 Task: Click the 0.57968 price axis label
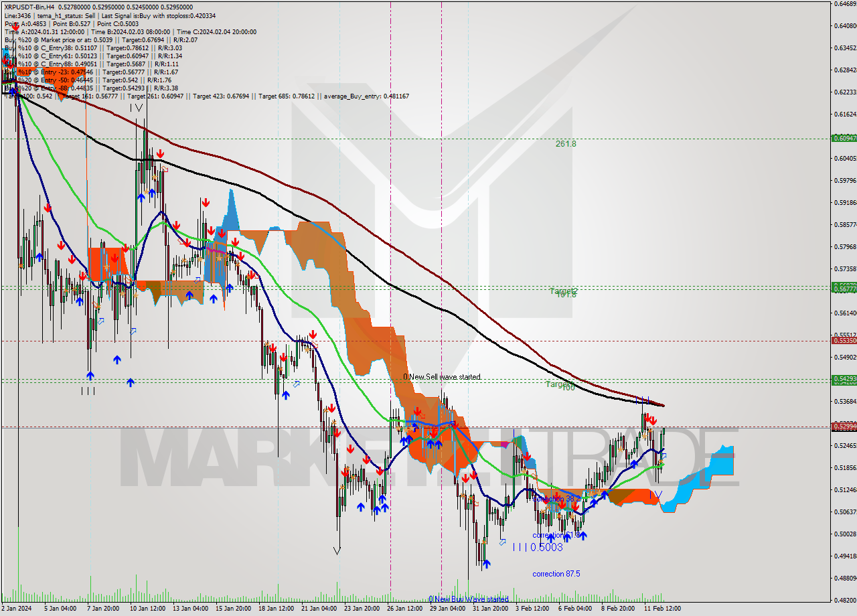844,246
